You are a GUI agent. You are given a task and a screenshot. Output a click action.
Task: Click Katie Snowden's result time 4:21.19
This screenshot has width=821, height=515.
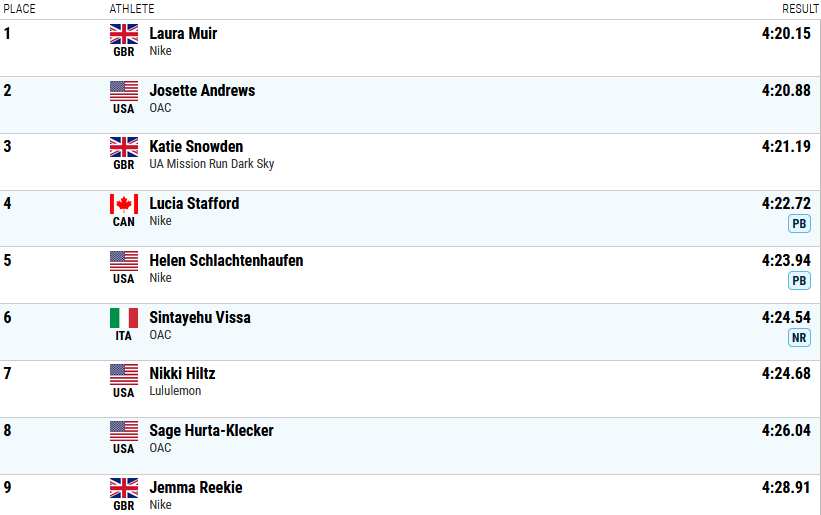click(x=786, y=147)
